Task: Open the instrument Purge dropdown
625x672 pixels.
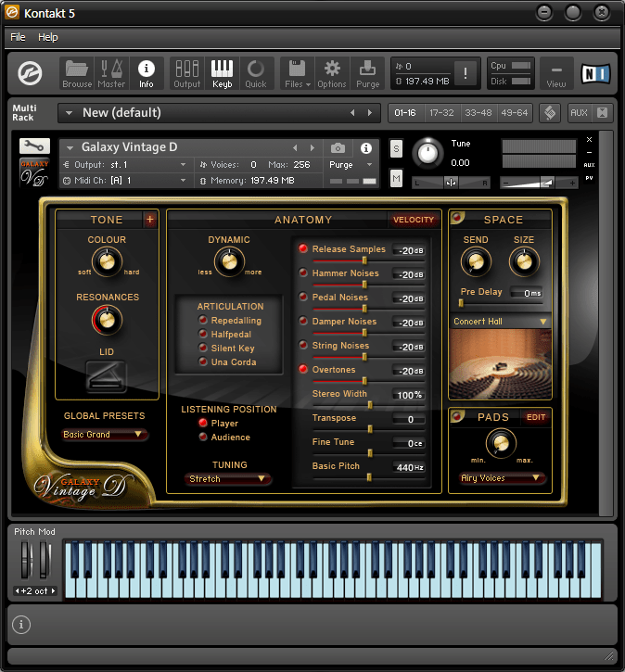Action: [351, 165]
